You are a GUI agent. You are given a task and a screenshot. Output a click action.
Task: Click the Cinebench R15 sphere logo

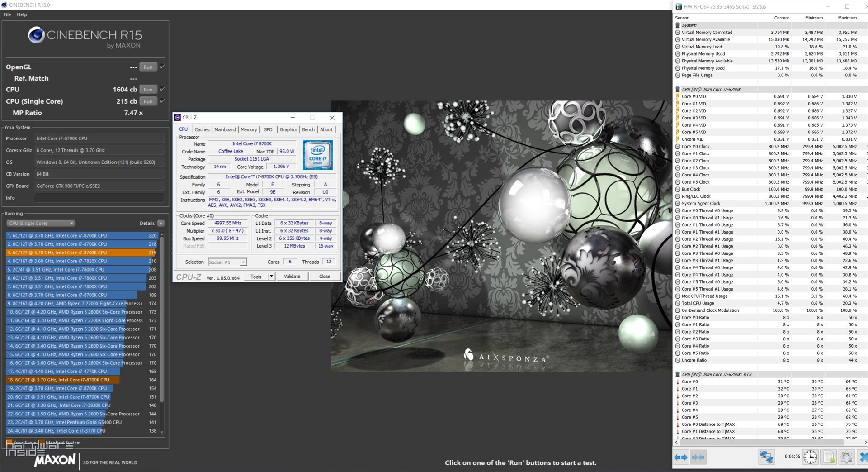click(x=36, y=35)
